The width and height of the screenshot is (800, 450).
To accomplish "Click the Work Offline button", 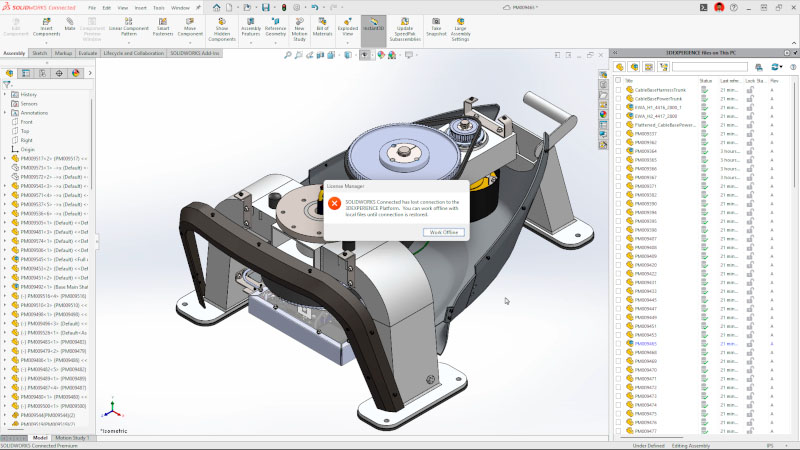I will [x=444, y=231].
